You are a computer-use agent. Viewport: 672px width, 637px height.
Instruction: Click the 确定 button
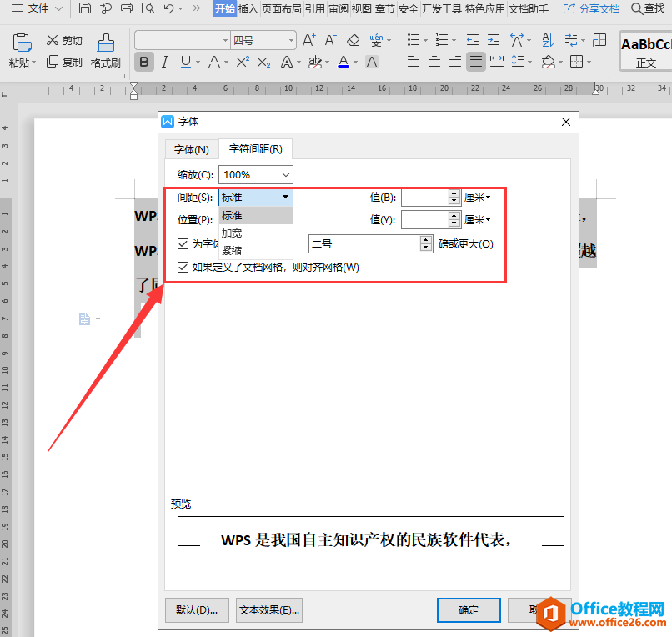point(469,610)
